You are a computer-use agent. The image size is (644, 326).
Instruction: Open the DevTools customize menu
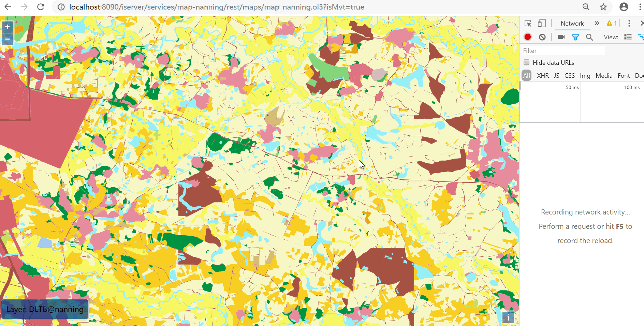(629, 23)
